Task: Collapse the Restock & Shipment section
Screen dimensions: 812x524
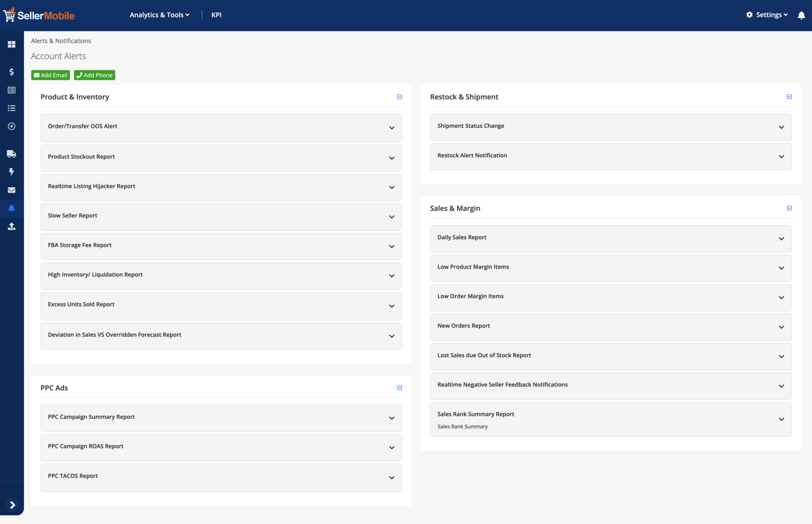Action: pyautogui.click(x=789, y=97)
